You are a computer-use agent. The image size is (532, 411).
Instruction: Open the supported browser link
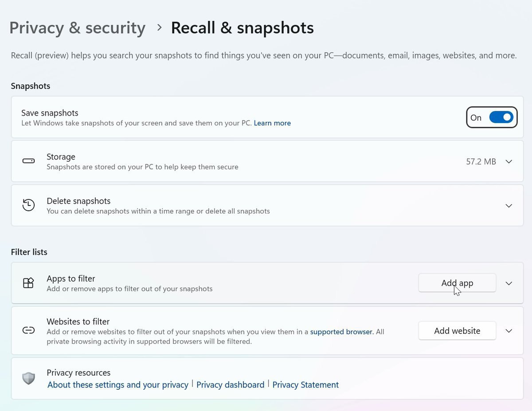[341, 332]
